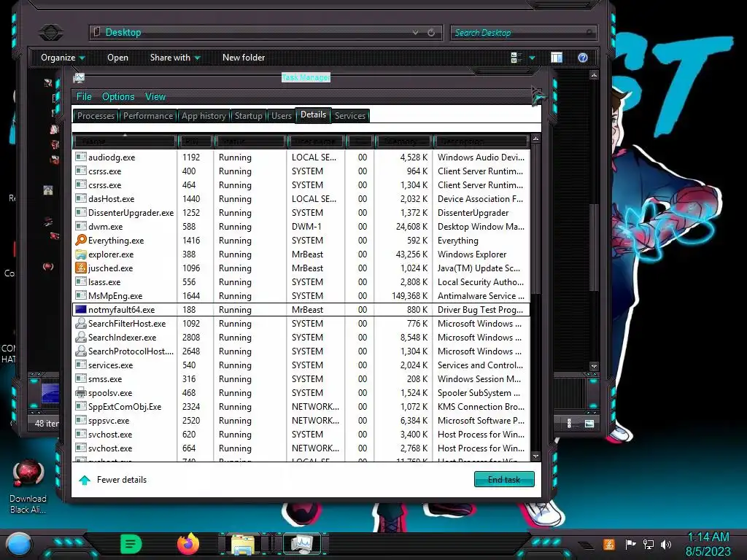The image size is (747, 560).
Task: Click the explorer.exe folder icon
Action: 81,254
